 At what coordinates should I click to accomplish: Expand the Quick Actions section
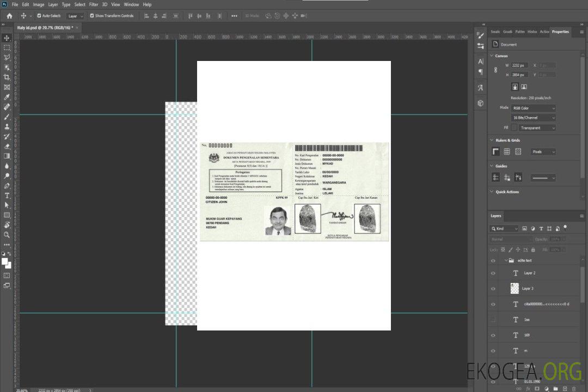pos(492,192)
